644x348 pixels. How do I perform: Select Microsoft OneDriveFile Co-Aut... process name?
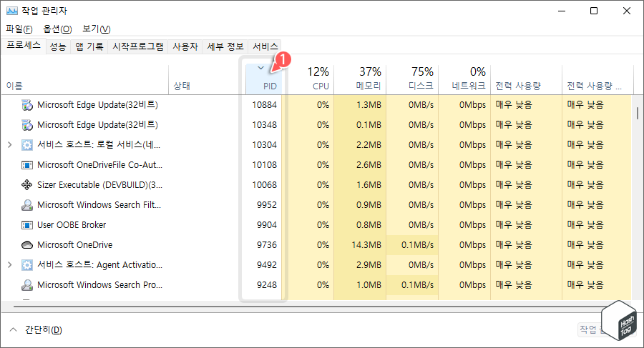(99, 165)
